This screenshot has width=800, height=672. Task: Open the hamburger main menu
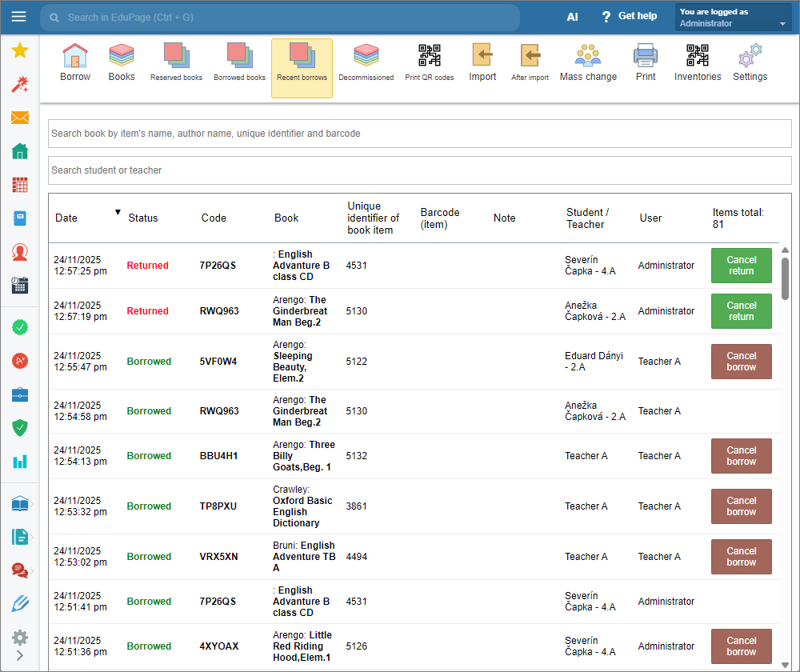pyautogui.click(x=19, y=17)
